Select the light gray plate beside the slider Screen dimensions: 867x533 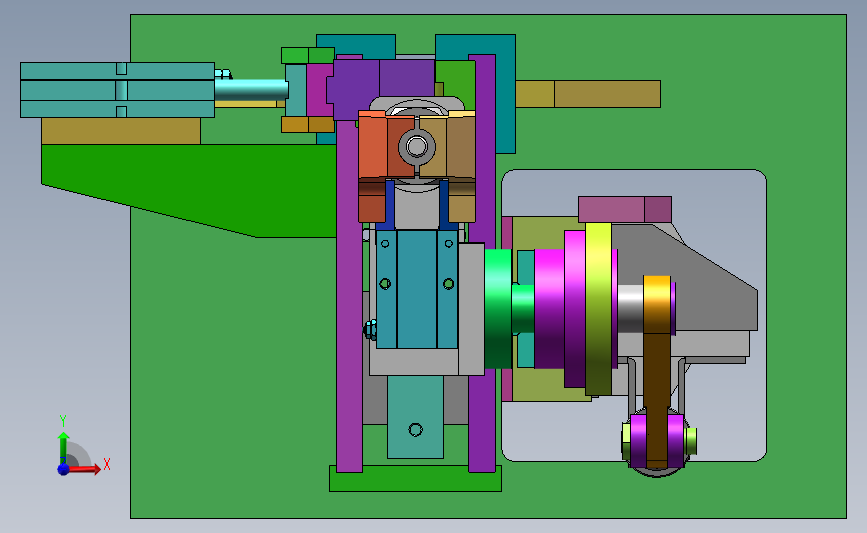(471, 309)
